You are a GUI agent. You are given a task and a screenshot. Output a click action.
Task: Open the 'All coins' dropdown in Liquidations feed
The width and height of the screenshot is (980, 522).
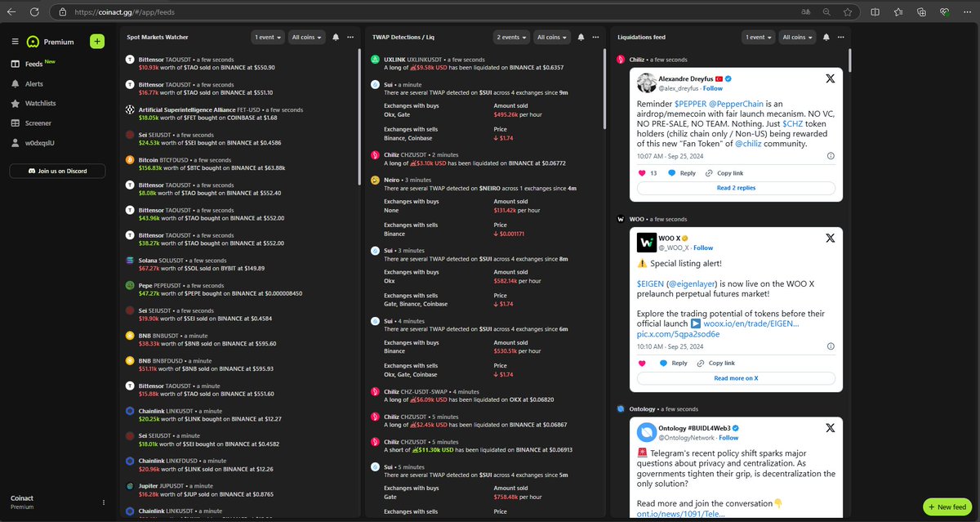pyautogui.click(x=797, y=38)
